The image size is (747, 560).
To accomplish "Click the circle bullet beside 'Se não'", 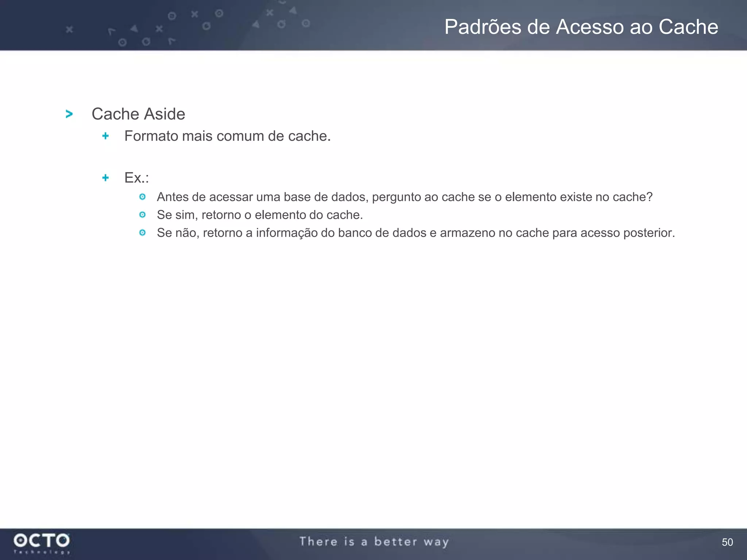I will (x=142, y=233).
